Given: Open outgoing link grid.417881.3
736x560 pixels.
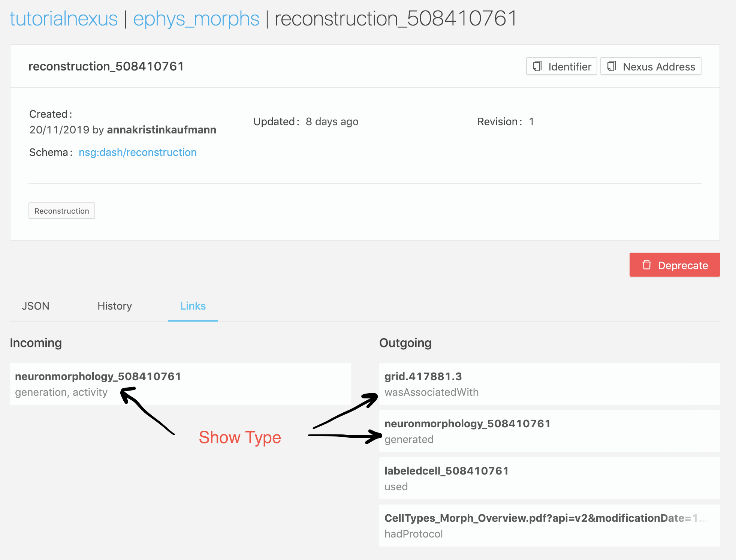Looking at the screenshot, I should 423,376.
